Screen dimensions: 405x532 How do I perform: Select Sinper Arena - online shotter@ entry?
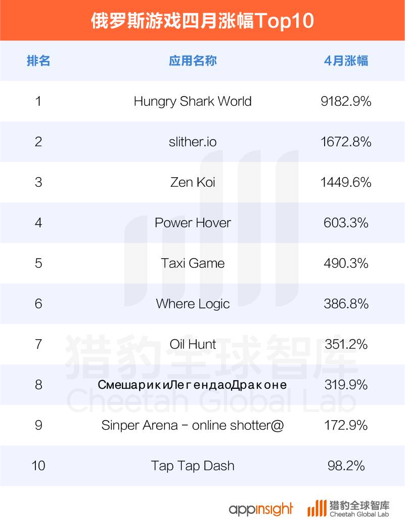(x=193, y=425)
